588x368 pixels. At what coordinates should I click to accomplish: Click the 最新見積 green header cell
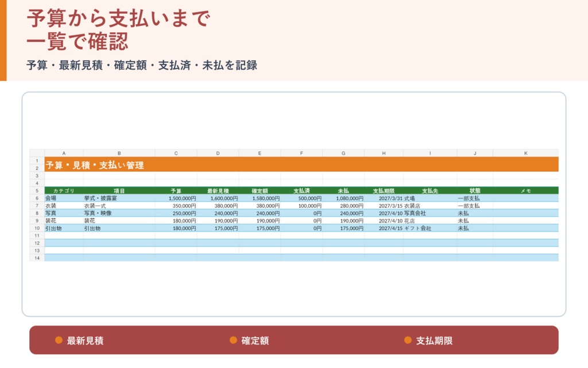pyautogui.click(x=218, y=191)
